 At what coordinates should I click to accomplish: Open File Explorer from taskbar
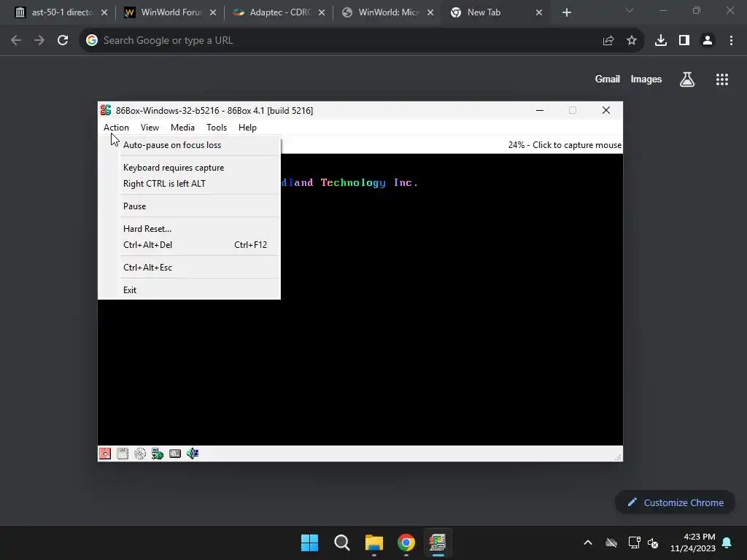coord(374,542)
